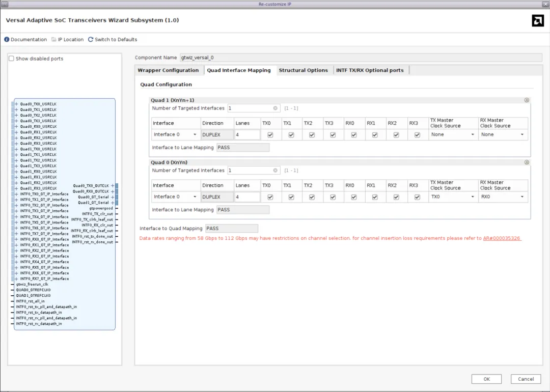Open the AR#000035326 link

point(502,238)
